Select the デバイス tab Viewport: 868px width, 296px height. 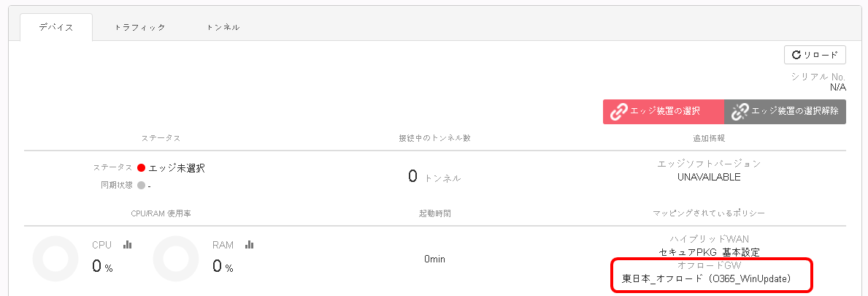pos(56,27)
